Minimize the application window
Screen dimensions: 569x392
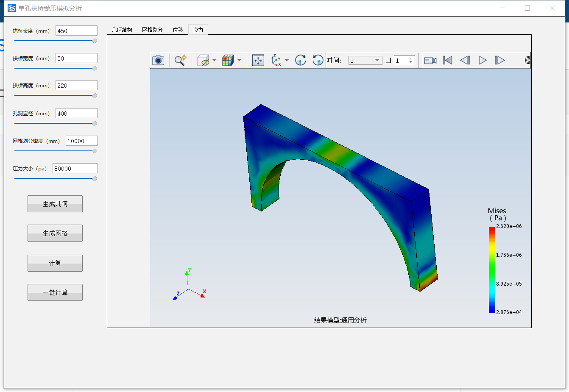click(503, 8)
